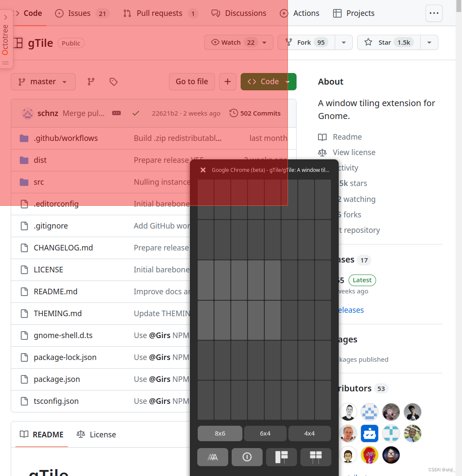This screenshot has width=462, height=476.
Task: Open schnz user avatar
Action: (28, 113)
